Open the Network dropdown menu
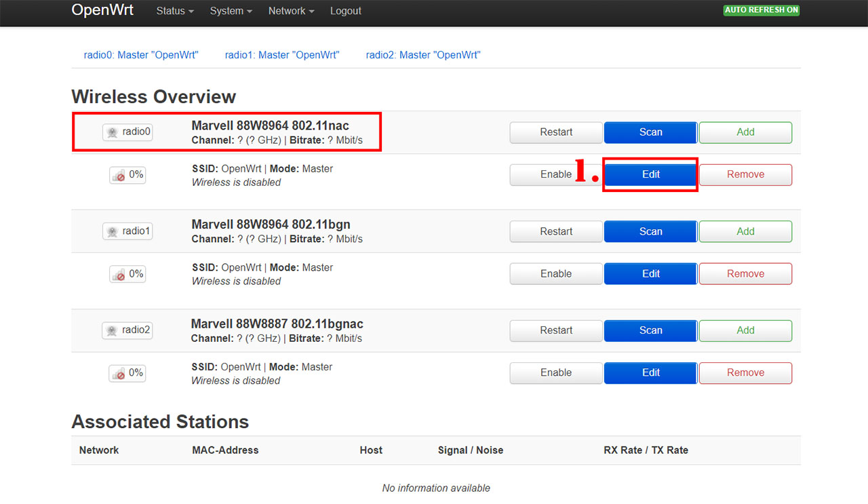Image resolution: width=868 pixels, height=504 pixels. [x=291, y=11]
